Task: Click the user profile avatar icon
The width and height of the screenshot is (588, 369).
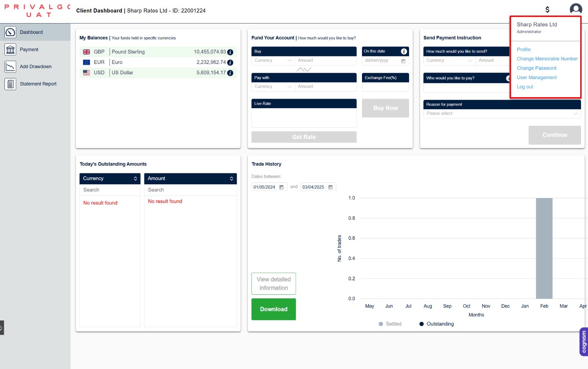Action: (x=576, y=9)
